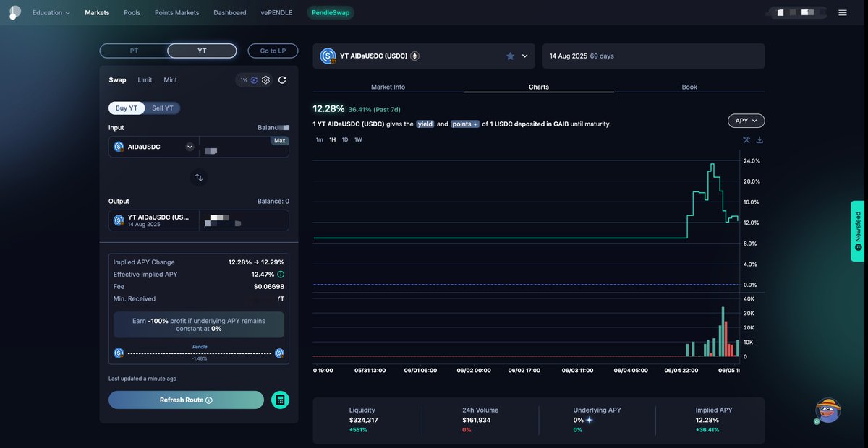Expand the Education dropdown menu
Viewport: 868px width, 448px height.
[x=51, y=13]
